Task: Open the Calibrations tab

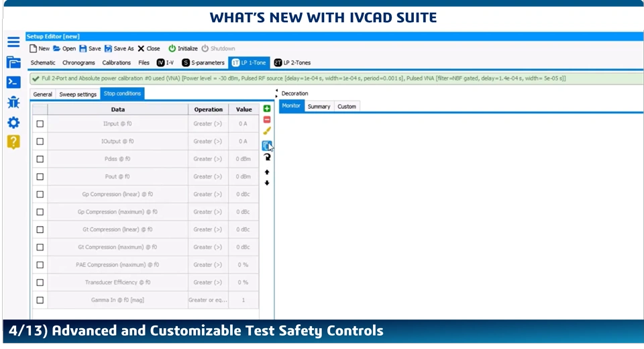Action: click(116, 63)
